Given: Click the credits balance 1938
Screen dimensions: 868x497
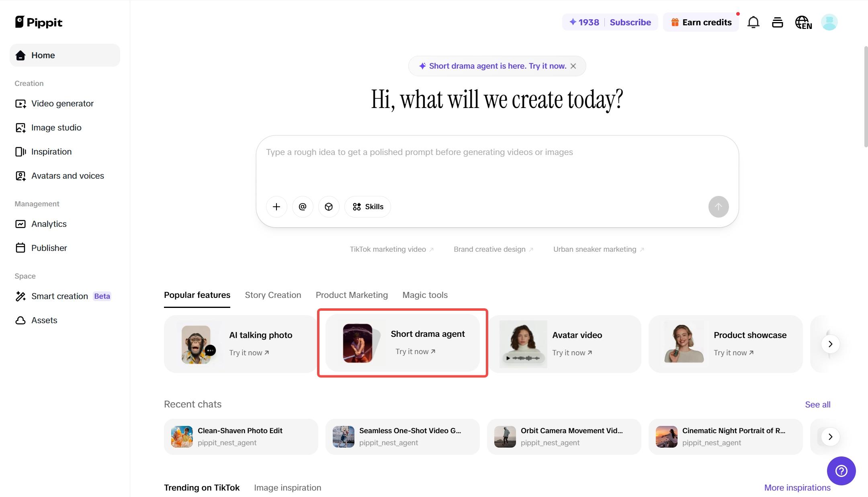Looking at the screenshot, I should pyautogui.click(x=584, y=22).
